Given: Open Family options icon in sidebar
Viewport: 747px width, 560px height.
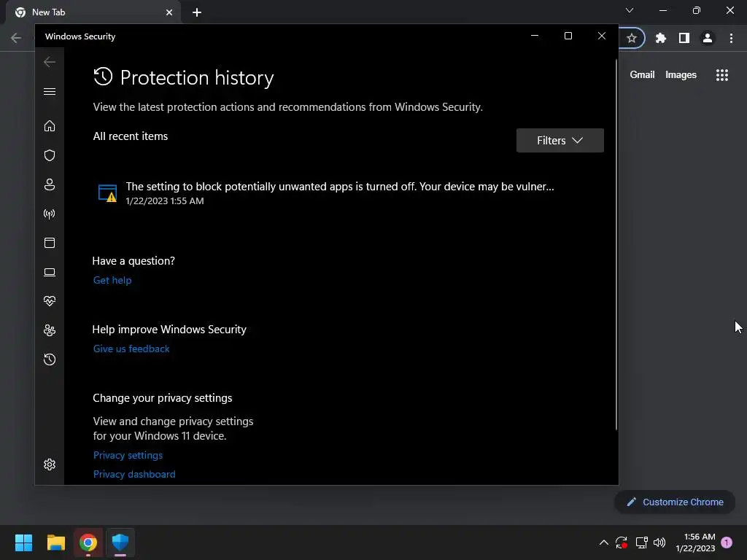Looking at the screenshot, I should coord(50,330).
